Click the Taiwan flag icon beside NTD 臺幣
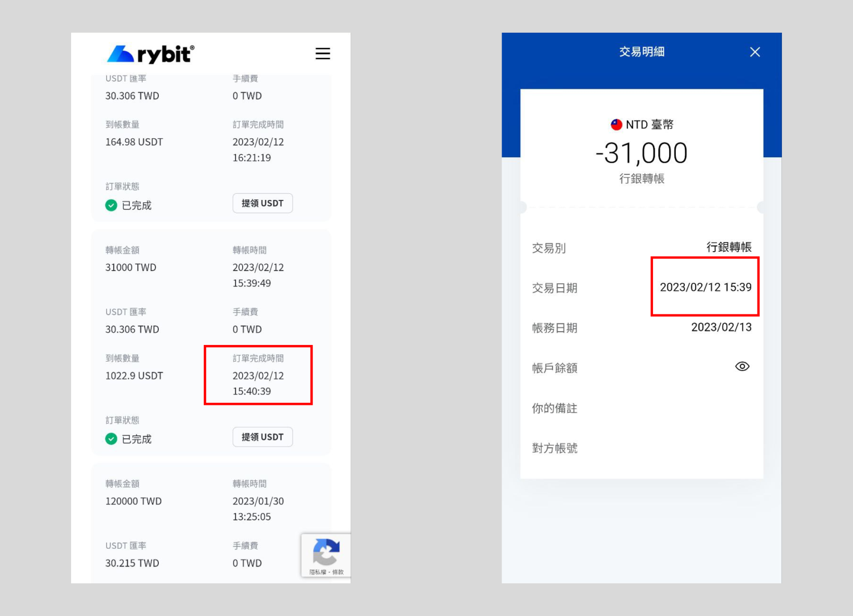The width and height of the screenshot is (853, 616). 616,124
